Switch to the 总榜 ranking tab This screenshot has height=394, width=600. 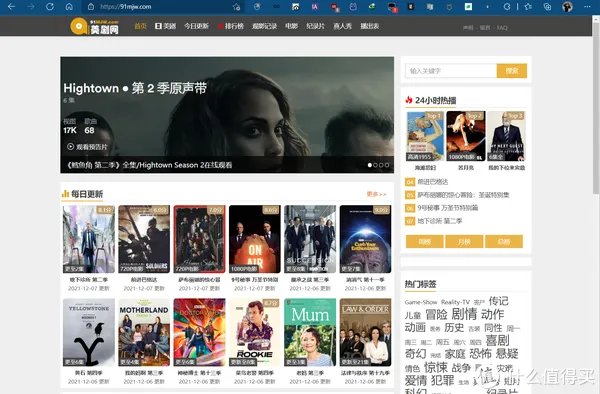[x=504, y=241]
